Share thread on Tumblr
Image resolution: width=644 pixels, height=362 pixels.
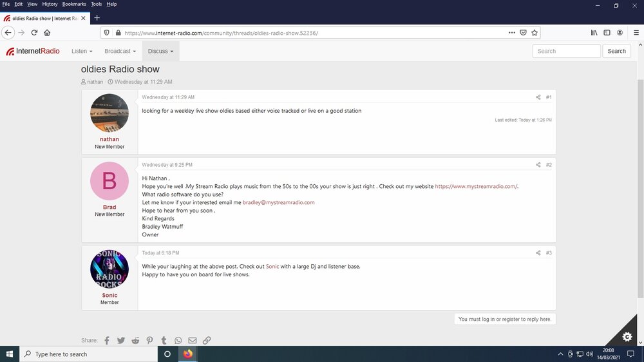click(x=164, y=340)
